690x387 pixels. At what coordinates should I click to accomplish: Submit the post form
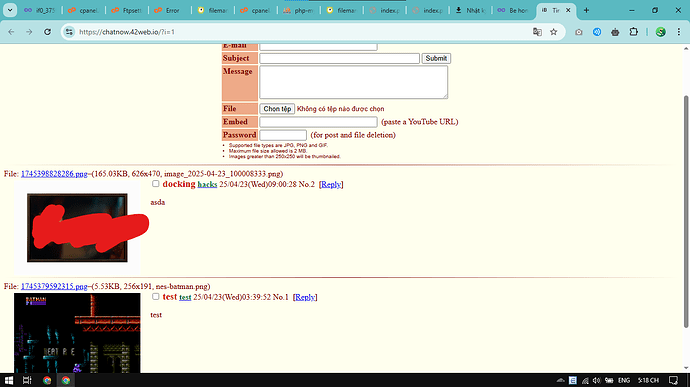[436, 58]
